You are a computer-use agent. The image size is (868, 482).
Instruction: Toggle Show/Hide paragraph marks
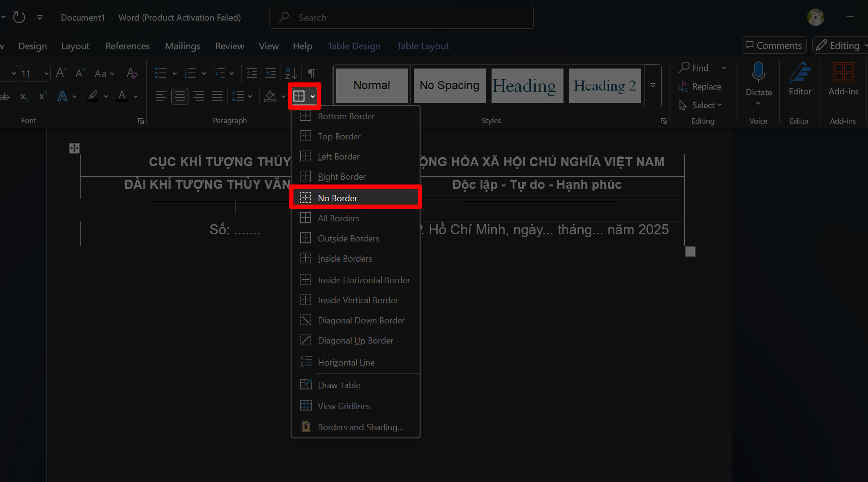click(312, 73)
